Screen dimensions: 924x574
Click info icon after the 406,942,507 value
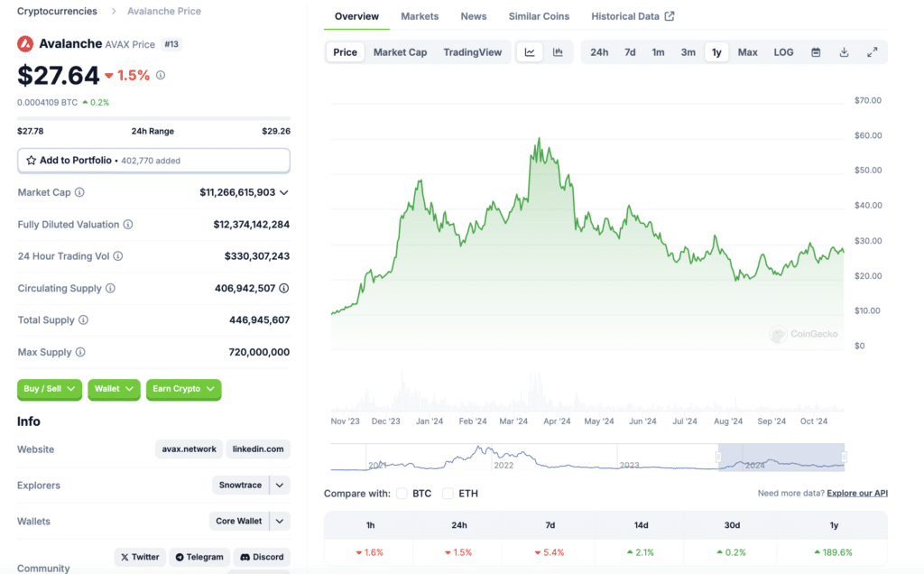tap(284, 288)
